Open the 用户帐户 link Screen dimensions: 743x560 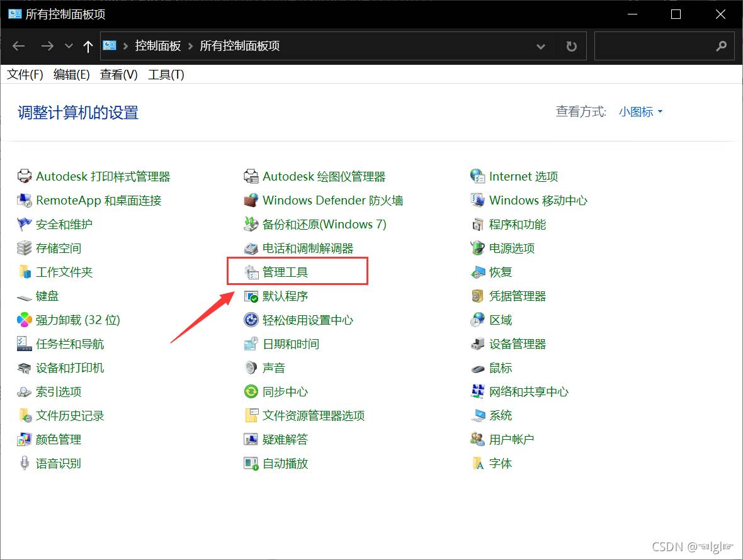(511, 440)
